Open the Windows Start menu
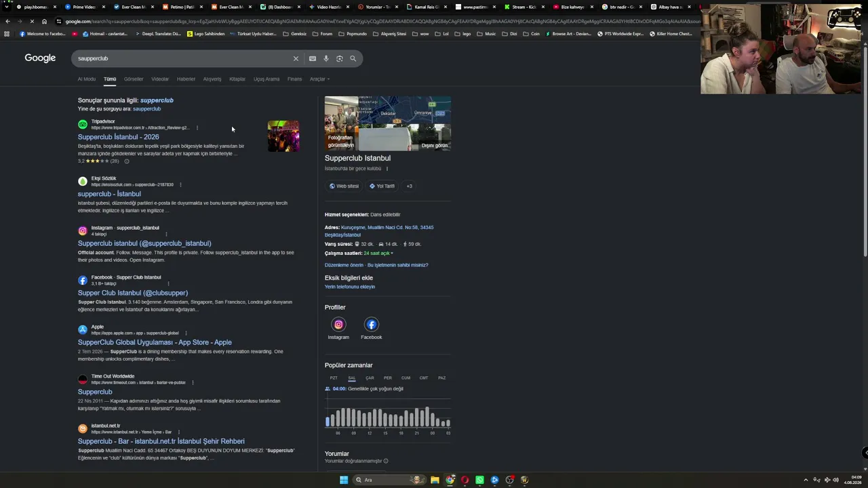 (344, 480)
